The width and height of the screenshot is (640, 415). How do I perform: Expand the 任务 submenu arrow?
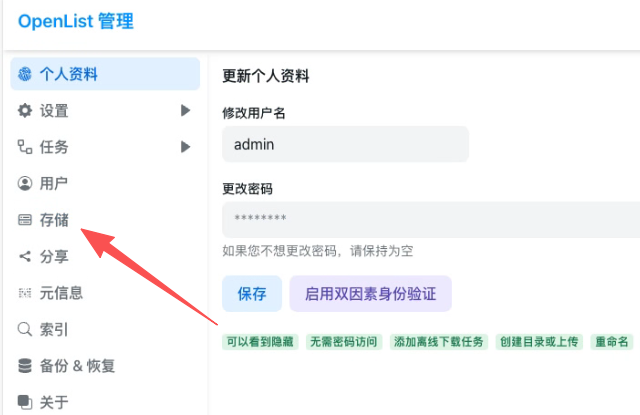click(186, 146)
